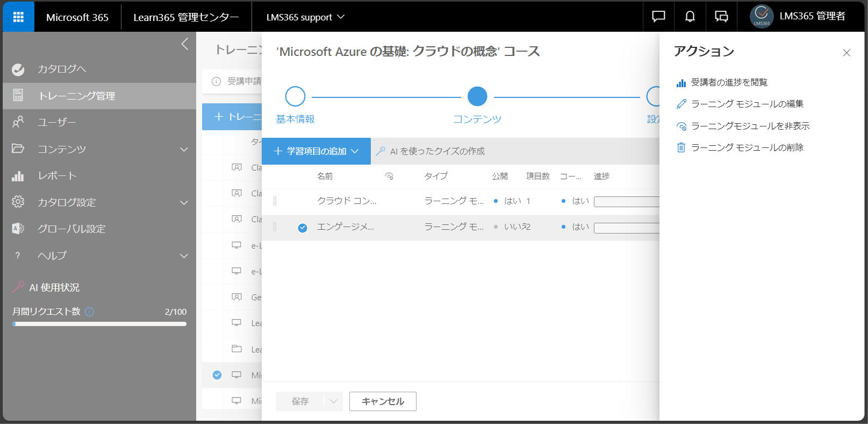The width and height of the screenshot is (868, 424).
Task: Select the コンテンツ step circle
Action: click(477, 96)
